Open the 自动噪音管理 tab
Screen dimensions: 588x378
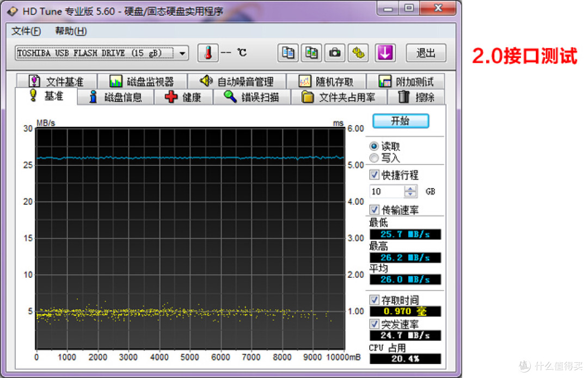tap(237, 81)
